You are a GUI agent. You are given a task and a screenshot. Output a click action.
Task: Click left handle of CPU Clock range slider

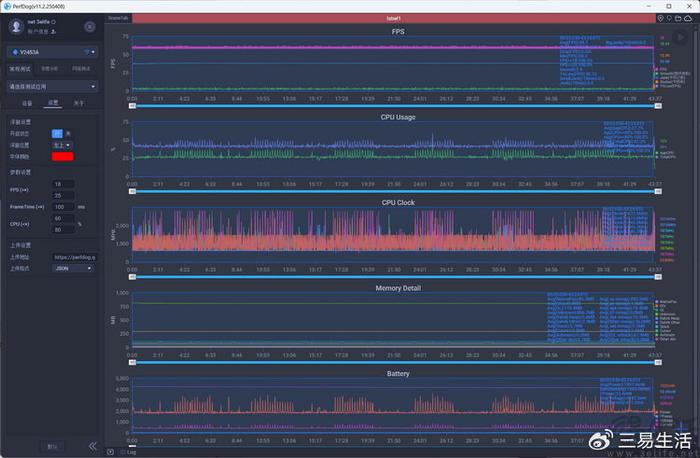(133, 277)
